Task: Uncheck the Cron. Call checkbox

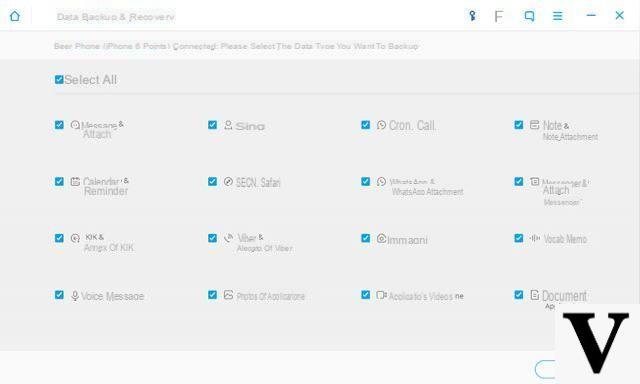Action: pos(365,125)
